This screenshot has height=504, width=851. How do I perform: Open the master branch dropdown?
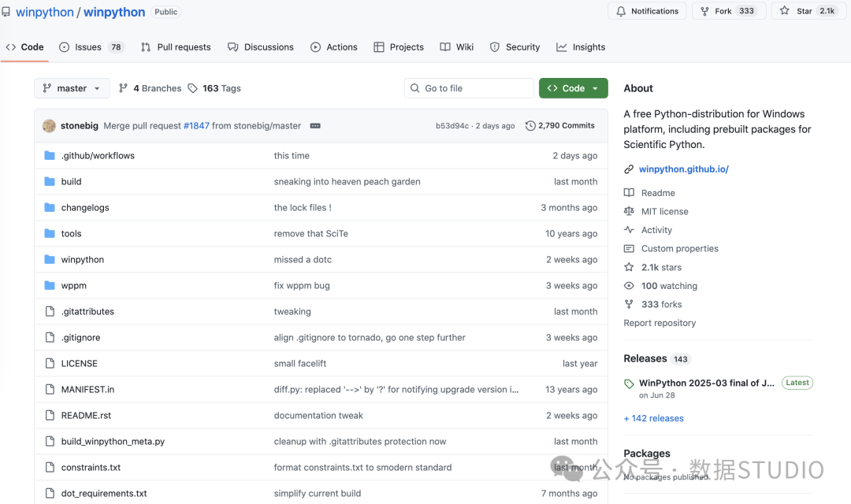click(x=72, y=88)
